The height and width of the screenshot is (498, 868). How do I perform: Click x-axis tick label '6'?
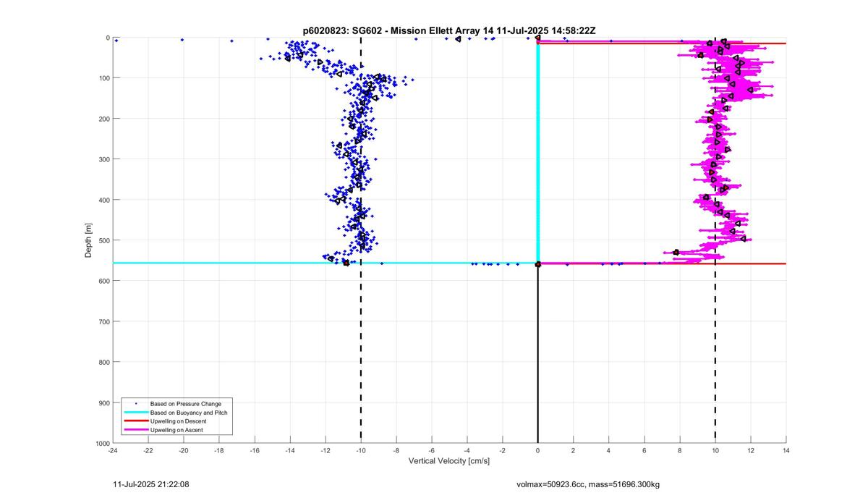644,450
